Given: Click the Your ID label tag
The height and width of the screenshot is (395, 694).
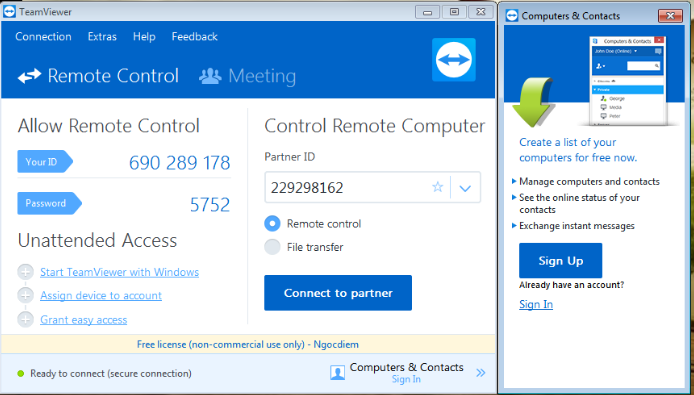Looking at the screenshot, I should point(45,162).
